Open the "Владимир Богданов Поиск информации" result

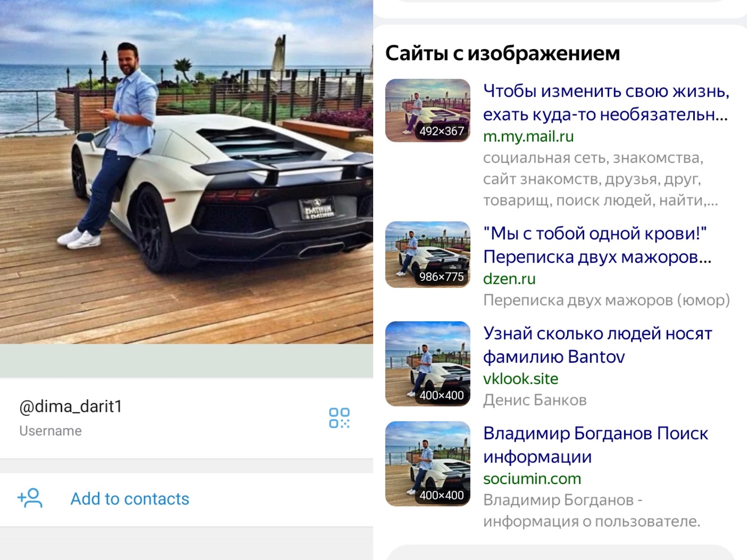pos(596,445)
